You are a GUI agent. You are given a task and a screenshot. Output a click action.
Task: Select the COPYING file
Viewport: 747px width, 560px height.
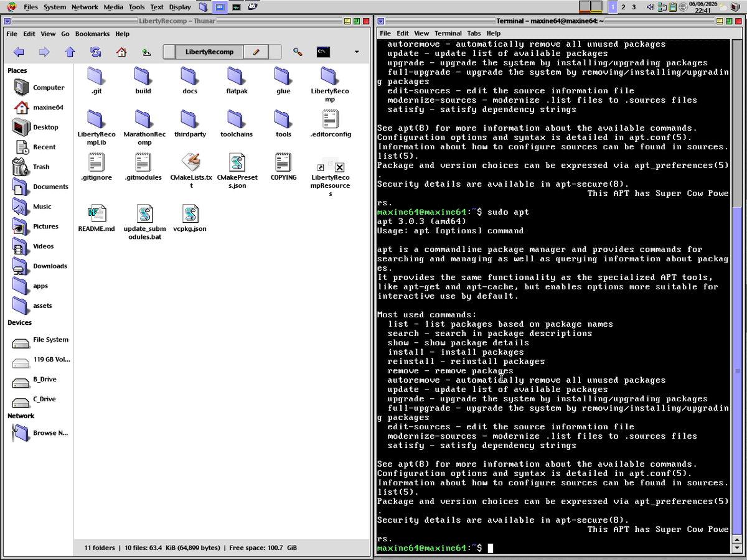pos(283,167)
